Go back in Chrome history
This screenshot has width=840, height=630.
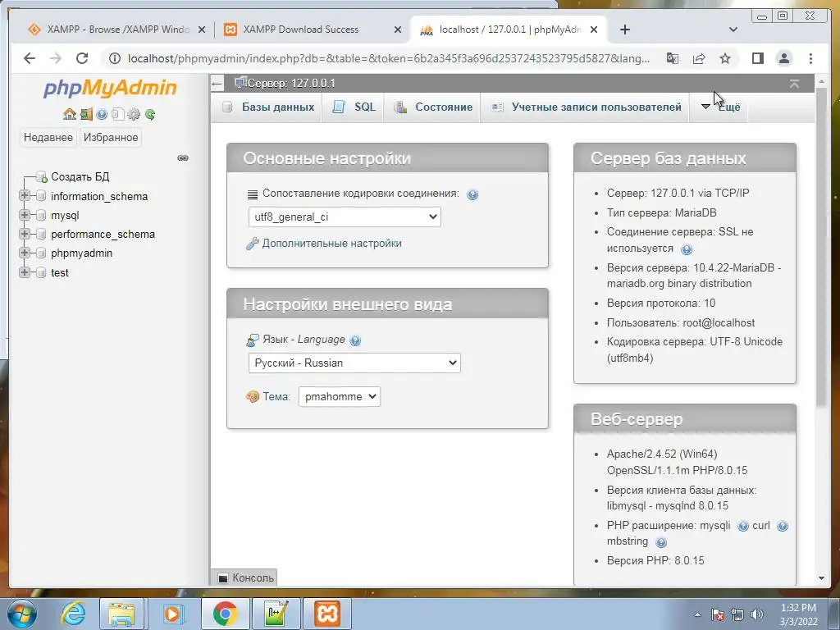tap(30, 58)
